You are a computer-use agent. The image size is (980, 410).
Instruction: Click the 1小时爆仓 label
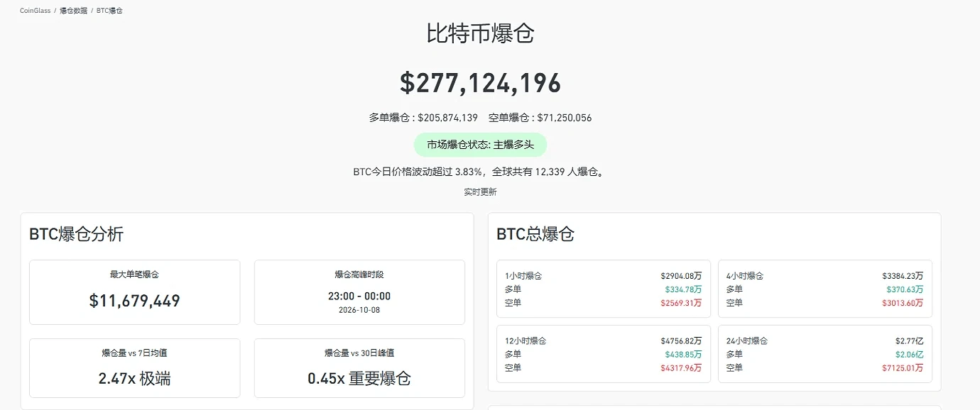pyautogui.click(x=523, y=276)
